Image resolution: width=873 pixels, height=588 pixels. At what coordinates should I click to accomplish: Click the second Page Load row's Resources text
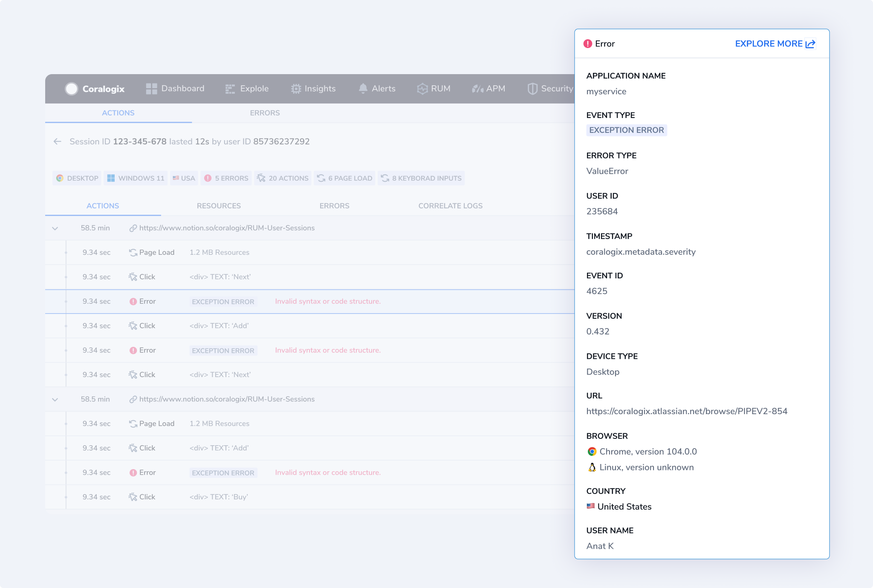220,424
